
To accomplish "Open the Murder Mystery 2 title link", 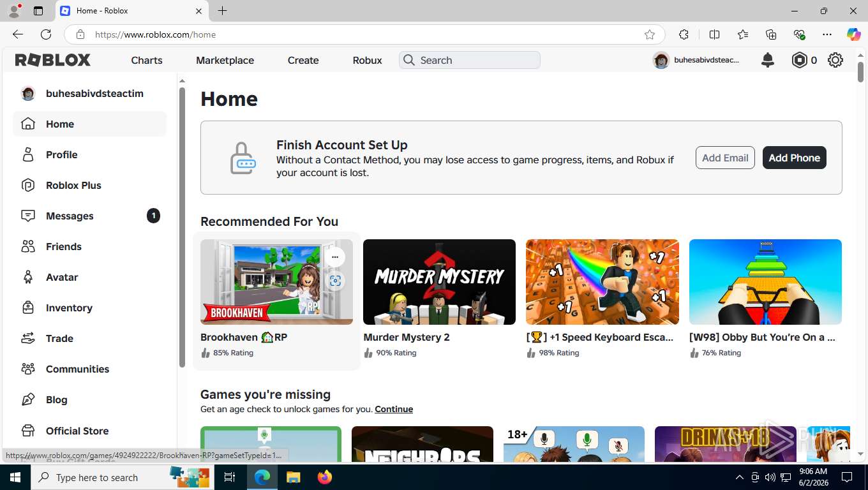I will point(407,337).
